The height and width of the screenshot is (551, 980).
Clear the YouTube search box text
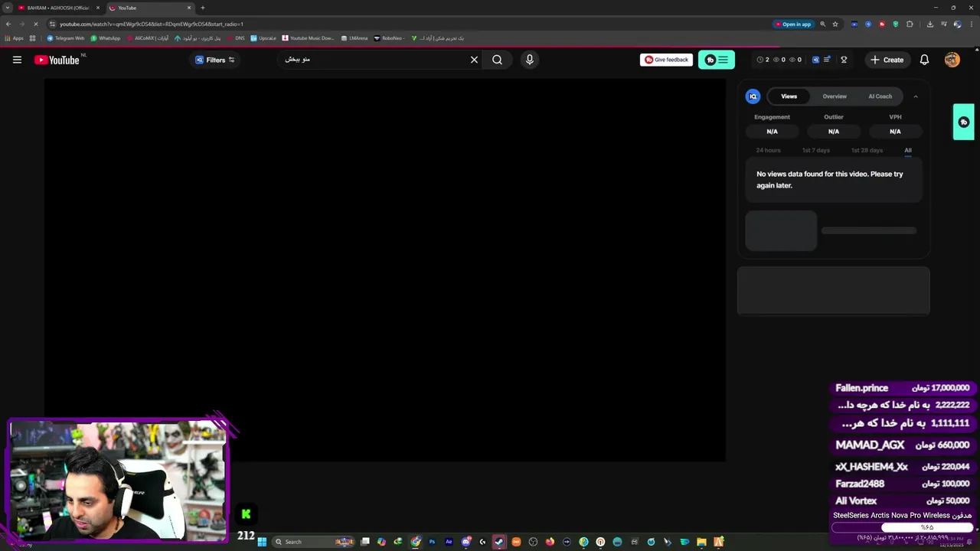coord(474,60)
